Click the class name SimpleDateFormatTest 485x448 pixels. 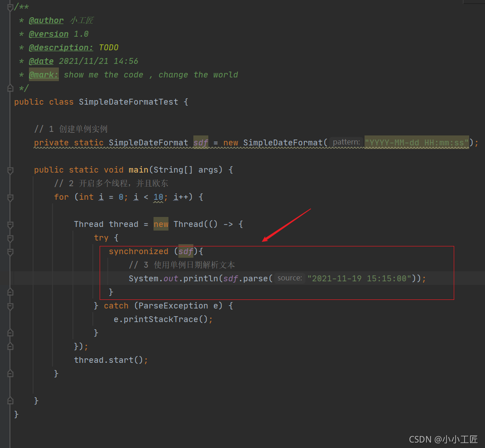(x=129, y=102)
